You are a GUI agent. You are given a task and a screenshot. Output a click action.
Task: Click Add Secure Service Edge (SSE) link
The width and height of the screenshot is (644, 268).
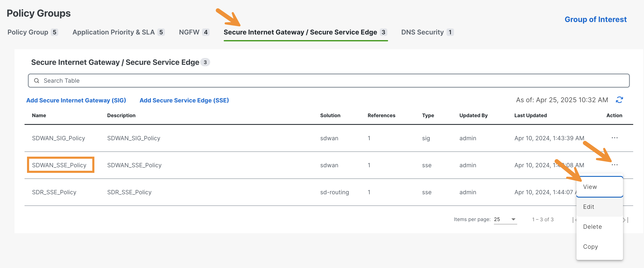point(184,100)
